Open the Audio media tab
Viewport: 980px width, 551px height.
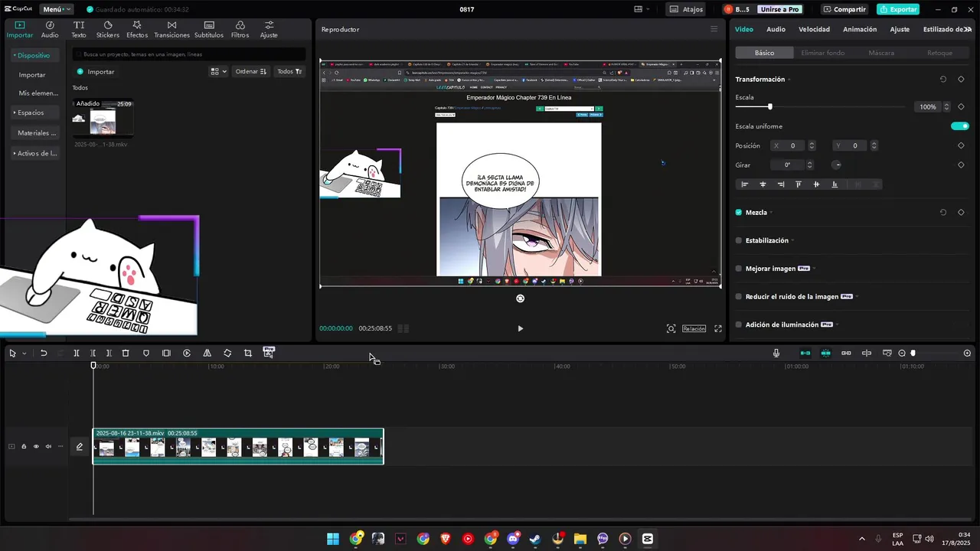pyautogui.click(x=50, y=30)
